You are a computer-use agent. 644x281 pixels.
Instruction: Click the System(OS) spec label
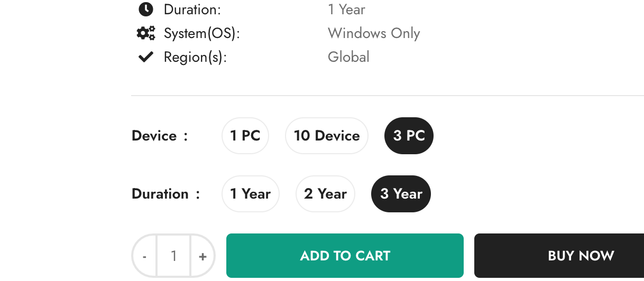point(202,33)
